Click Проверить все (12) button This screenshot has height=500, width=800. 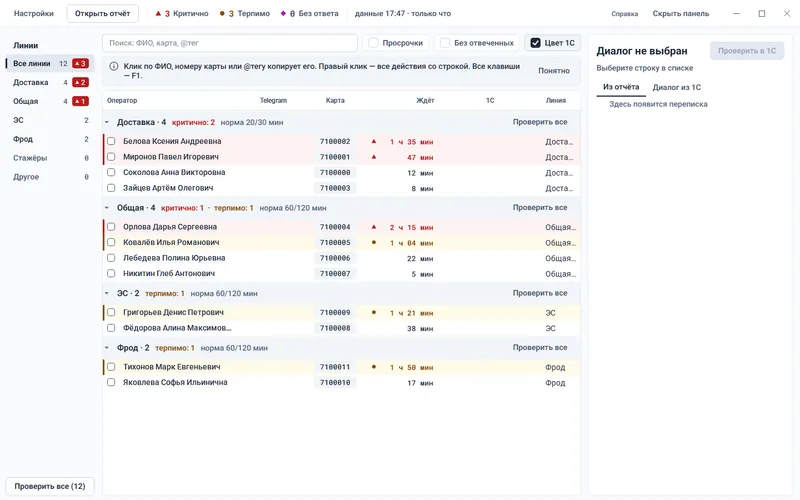[x=49, y=486]
